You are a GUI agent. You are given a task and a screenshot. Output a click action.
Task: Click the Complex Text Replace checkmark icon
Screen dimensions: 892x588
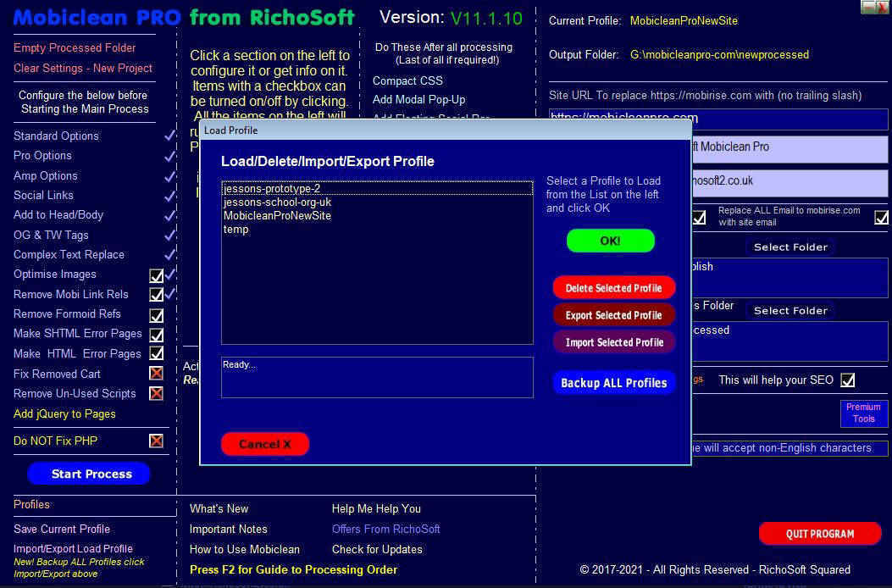(169, 254)
